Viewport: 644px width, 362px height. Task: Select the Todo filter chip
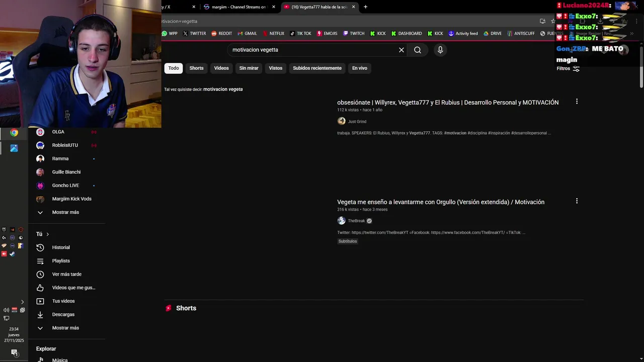(x=174, y=68)
